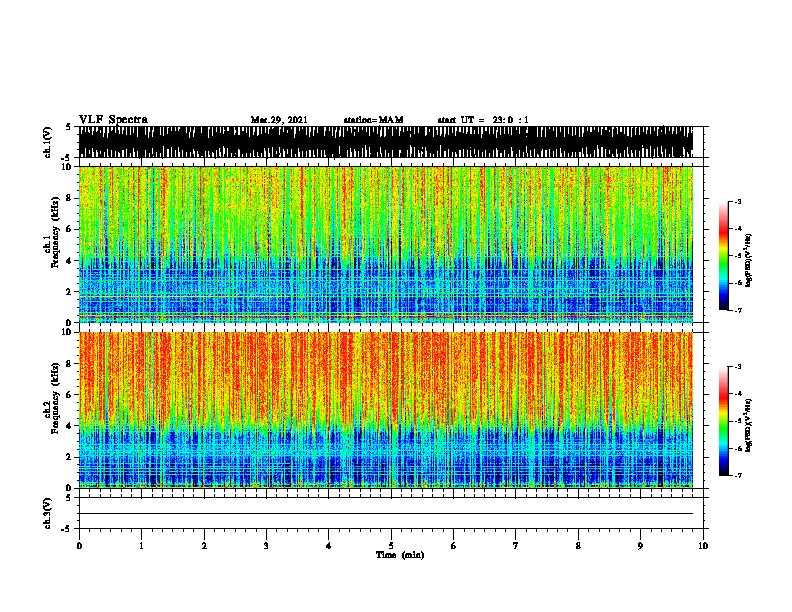This screenshot has height=612, width=792.
Task: Click the "-5" tick on ch.3(V) axis
Action: click(67, 529)
